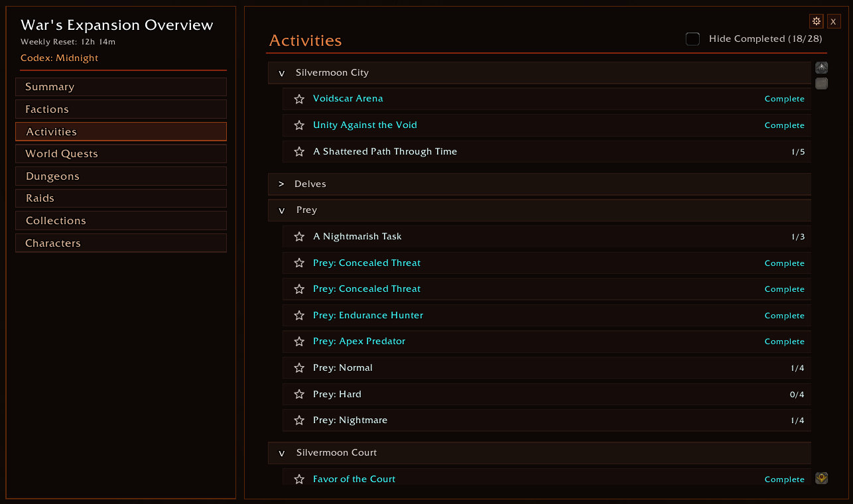Collapse the Silvermoon Court section
Screen dimensions: 853x504
539,453
